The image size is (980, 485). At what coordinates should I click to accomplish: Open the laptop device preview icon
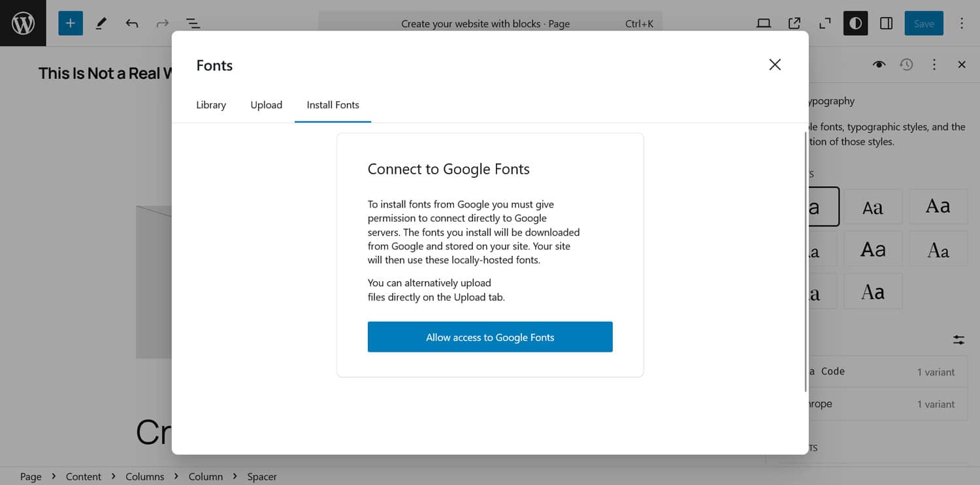[764, 23]
